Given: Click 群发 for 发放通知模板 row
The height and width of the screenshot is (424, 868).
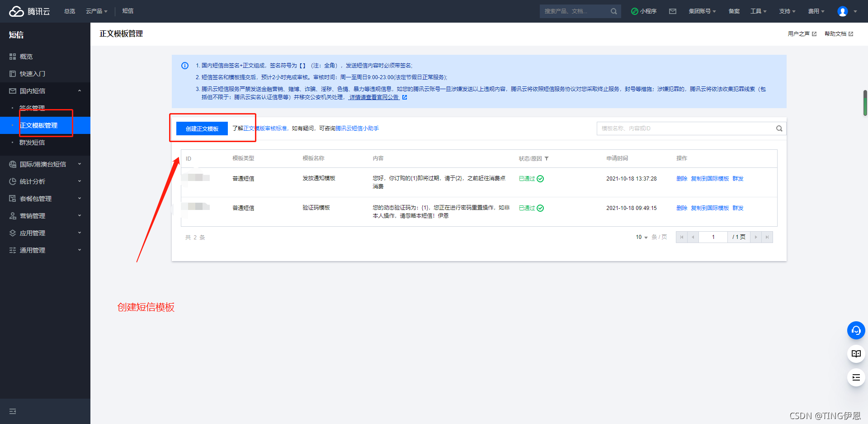Looking at the screenshot, I should (738, 179).
